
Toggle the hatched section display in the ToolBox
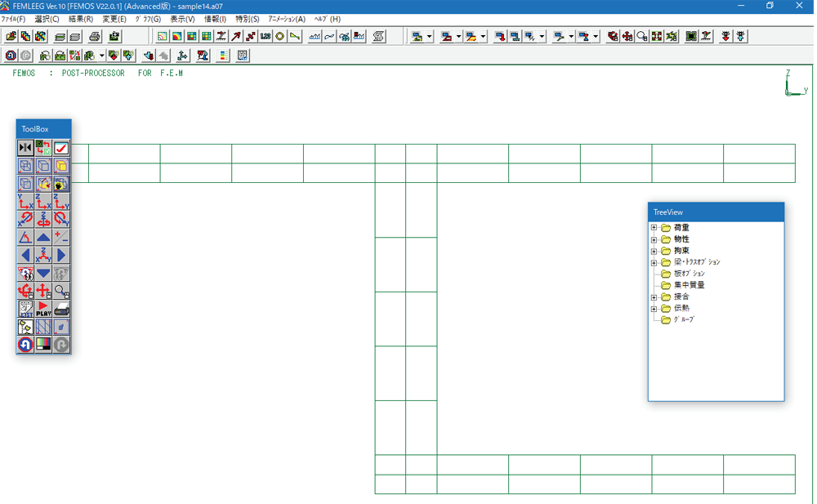tap(43, 327)
